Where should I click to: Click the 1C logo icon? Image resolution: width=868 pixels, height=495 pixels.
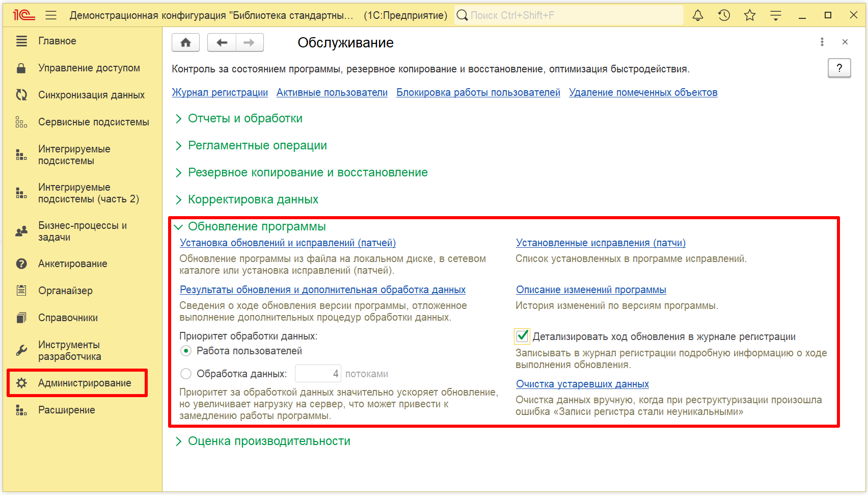[24, 15]
